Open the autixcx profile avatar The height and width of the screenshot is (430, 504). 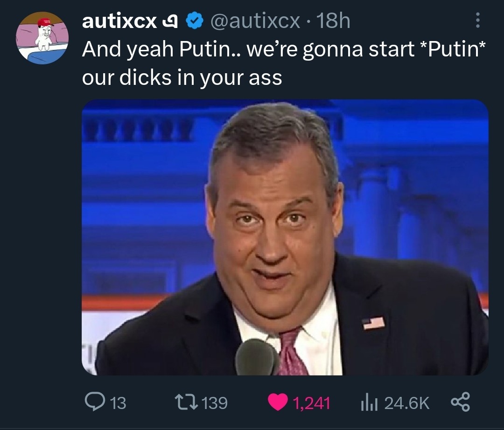point(42,38)
